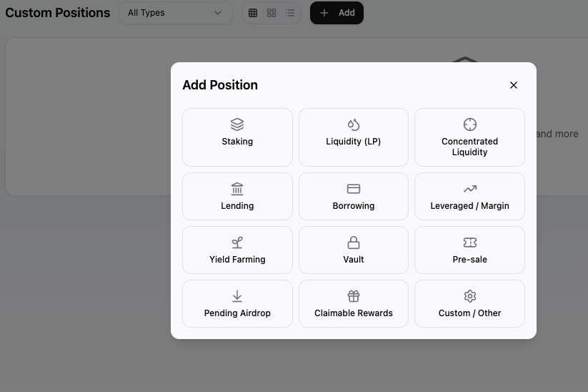
Task: Click the Lending bank building icon
Action: pyautogui.click(x=237, y=189)
